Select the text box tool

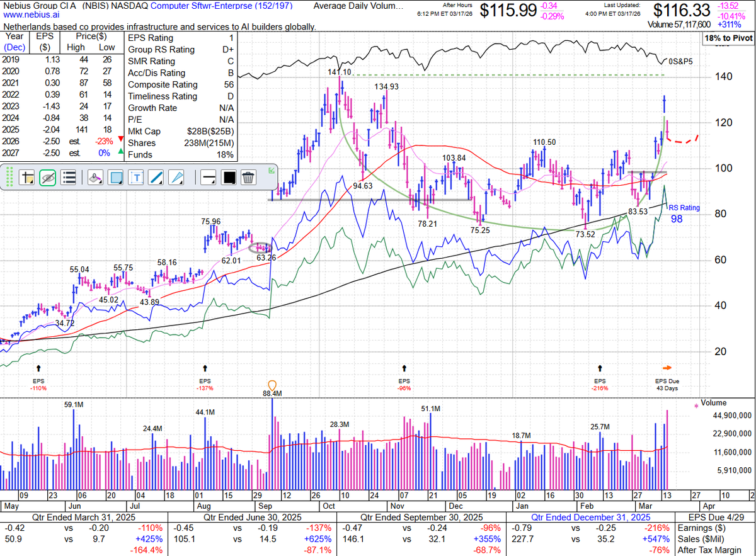137,178
